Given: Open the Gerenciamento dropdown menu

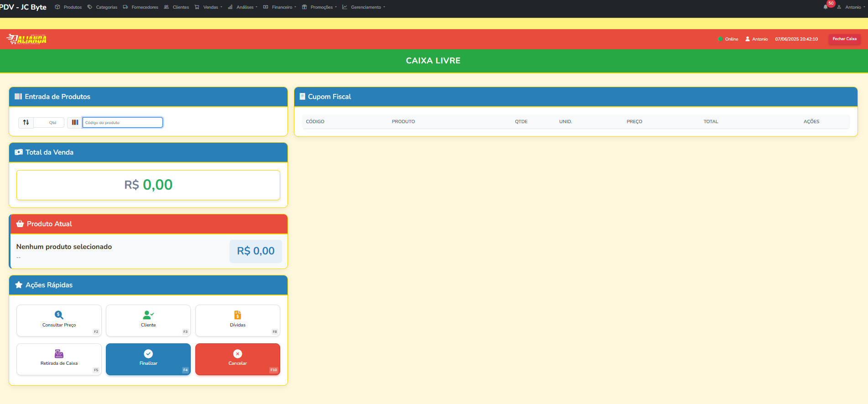Looking at the screenshot, I should tap(364, 7).
